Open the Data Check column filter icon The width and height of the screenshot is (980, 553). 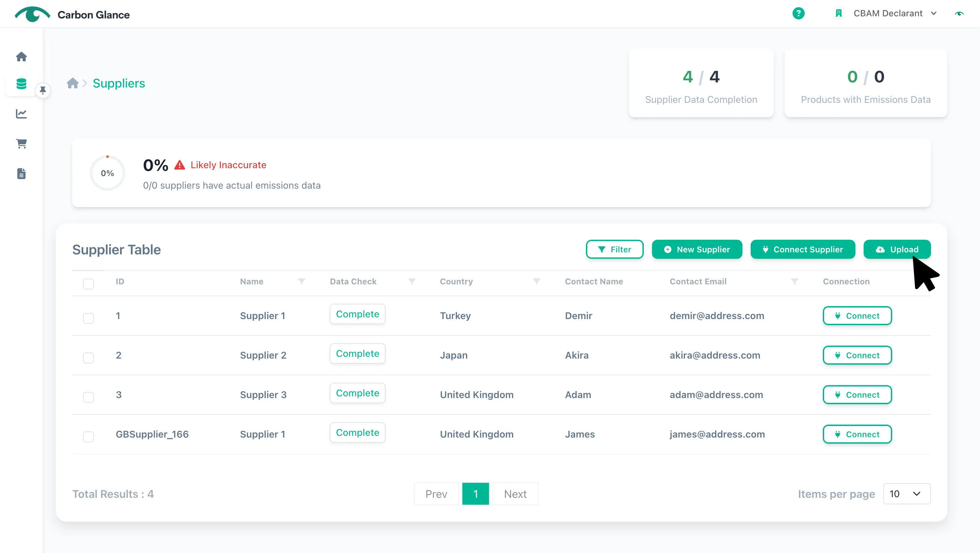(x=412, y=281)
